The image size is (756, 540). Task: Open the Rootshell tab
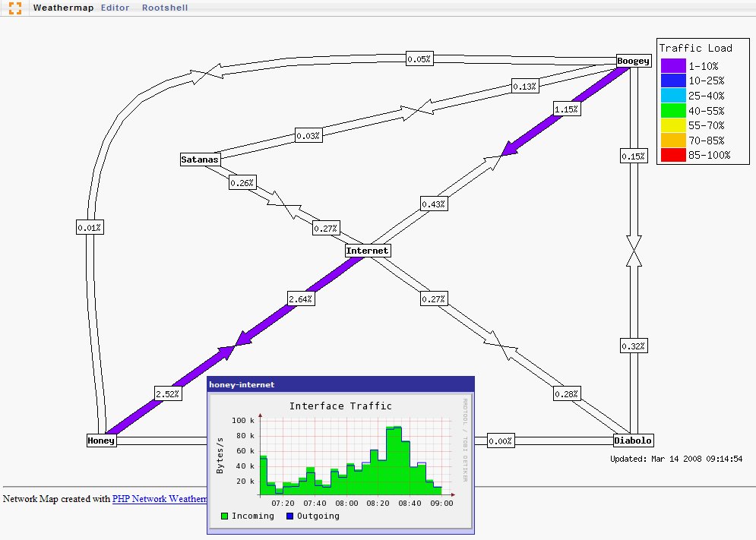pyautogui.click(x=165, y=8)
